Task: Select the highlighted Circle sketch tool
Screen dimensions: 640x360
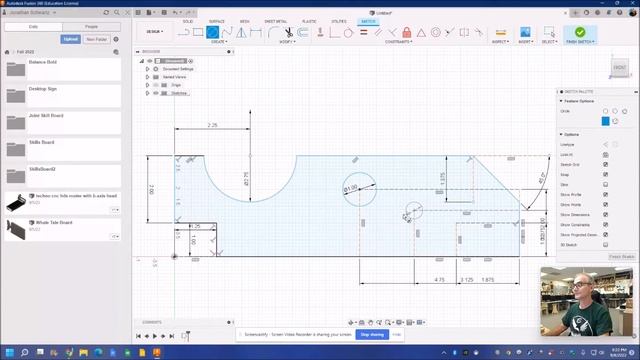Action: 212,32
